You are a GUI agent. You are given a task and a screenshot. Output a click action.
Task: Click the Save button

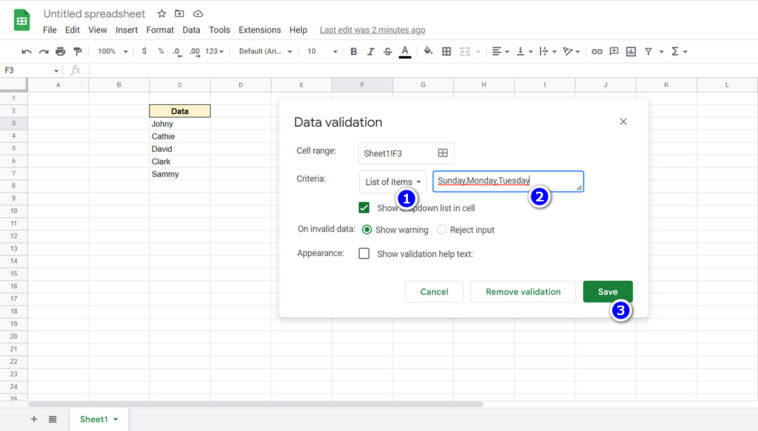607,292
